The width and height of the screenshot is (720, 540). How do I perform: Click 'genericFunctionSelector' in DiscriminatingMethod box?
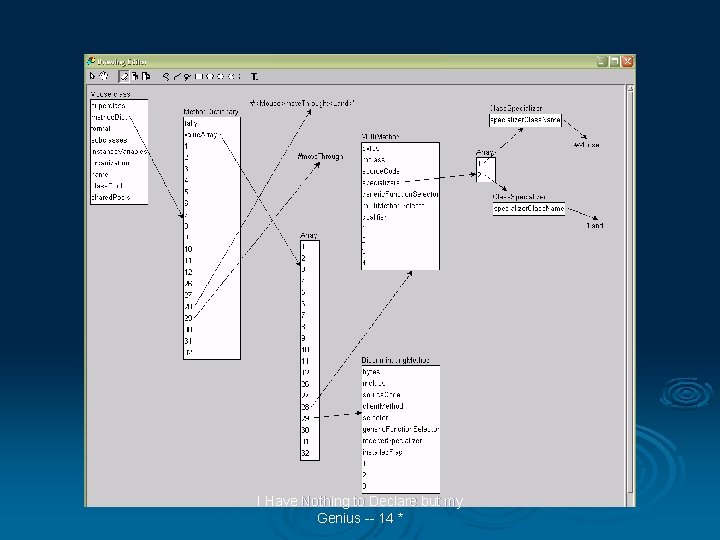coord(400,429)
